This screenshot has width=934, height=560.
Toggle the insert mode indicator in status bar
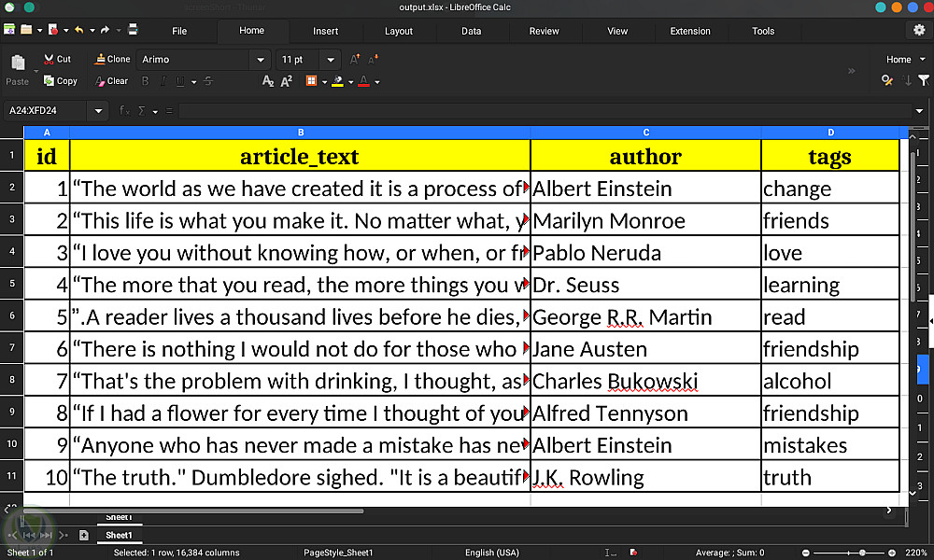(610, 553)
